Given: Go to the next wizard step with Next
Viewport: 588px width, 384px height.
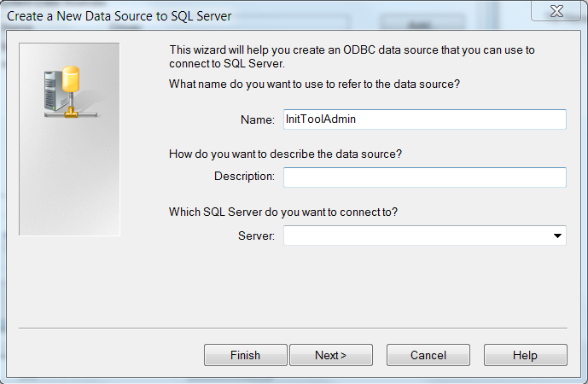Looking at the screenshot, I should pyautogui.click(x=330, y=355).
